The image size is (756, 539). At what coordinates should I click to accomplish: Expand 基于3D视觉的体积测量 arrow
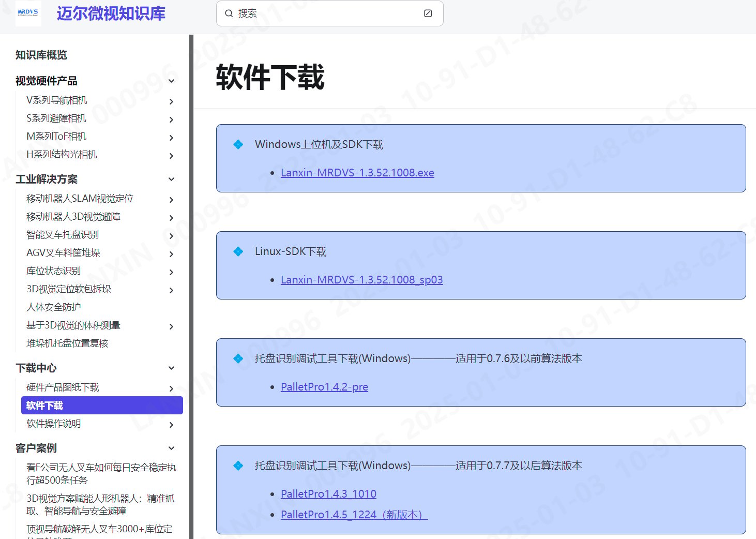[172, 326]
